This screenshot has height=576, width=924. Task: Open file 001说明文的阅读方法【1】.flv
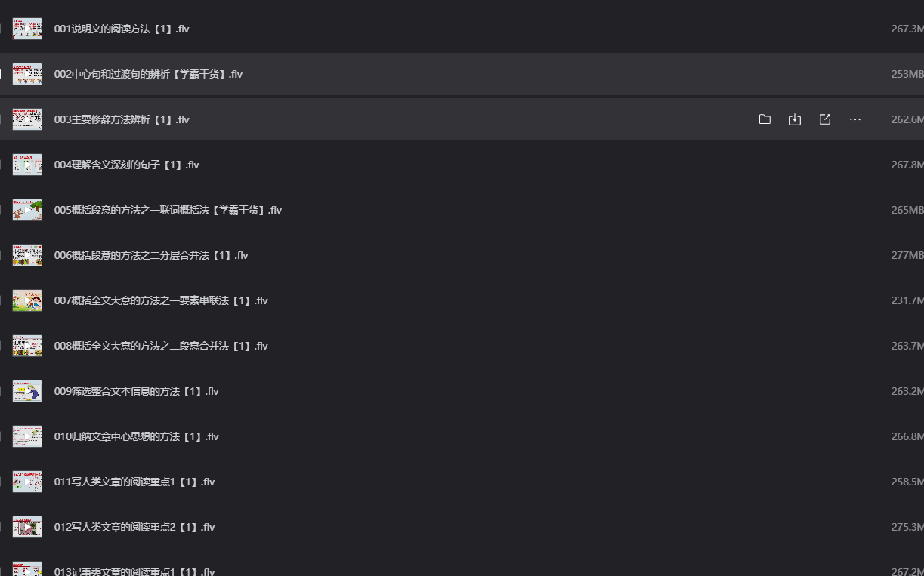pyautogui.click(x=122, y=29)
